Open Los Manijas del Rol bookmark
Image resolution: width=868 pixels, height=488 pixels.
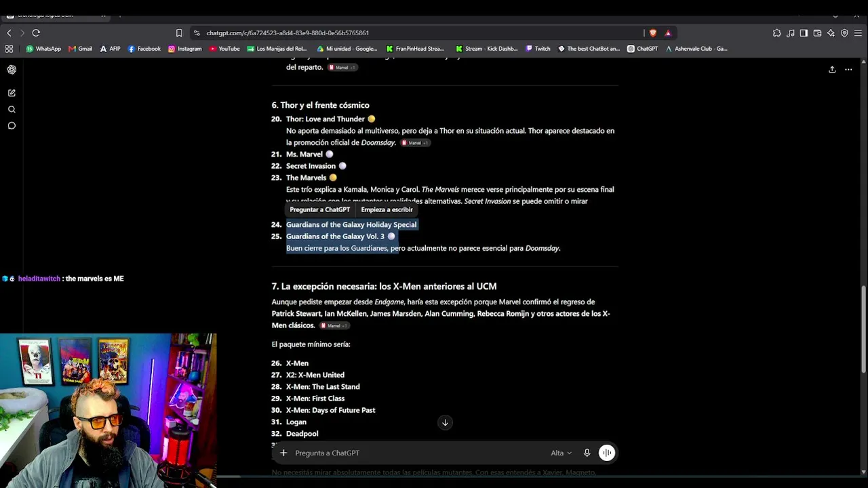pos(277,49)
